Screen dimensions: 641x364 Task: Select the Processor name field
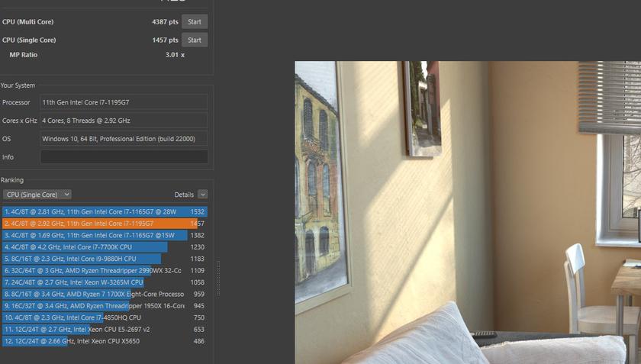pyautogui.click(x=124, y=102)
